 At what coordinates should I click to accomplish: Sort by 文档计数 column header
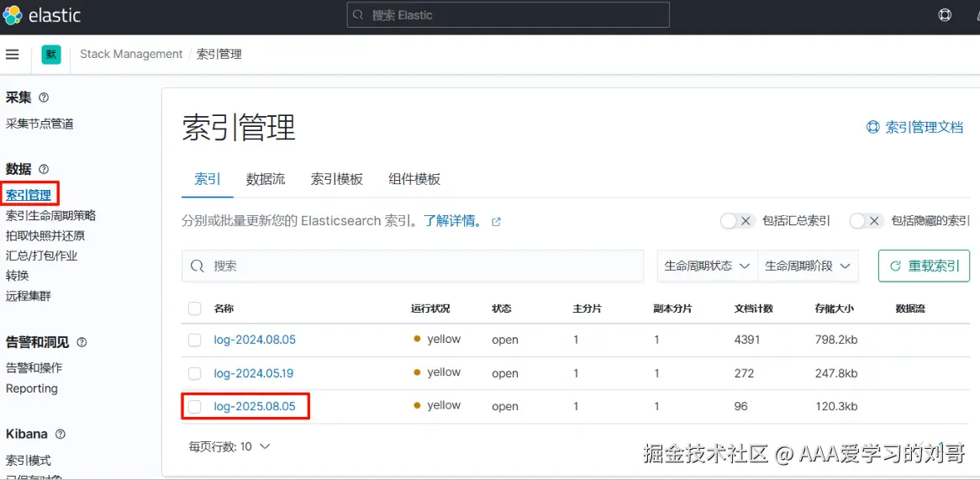pyautogui.click(x=753, y=309)
